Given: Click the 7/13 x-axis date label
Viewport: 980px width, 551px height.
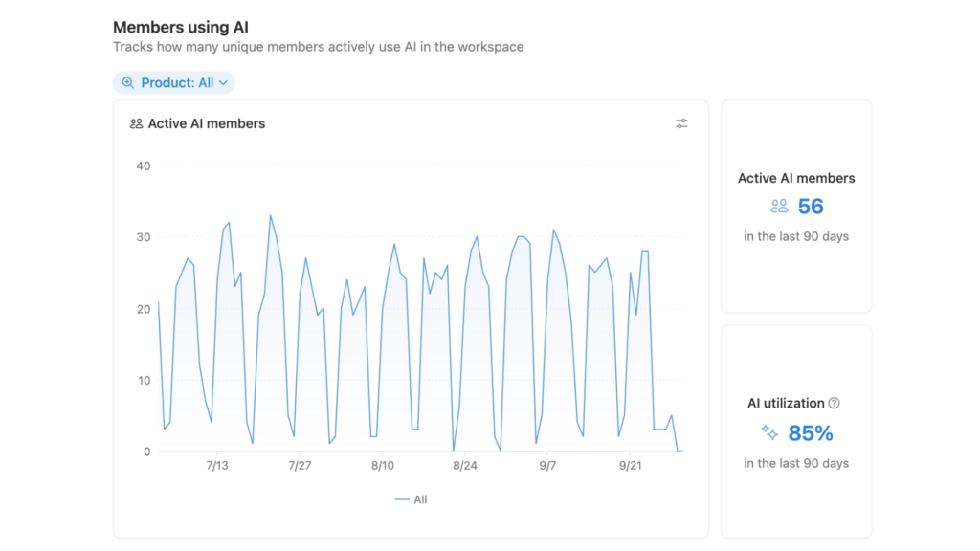Looking at the screenshot, I should (x=217, y=466).
